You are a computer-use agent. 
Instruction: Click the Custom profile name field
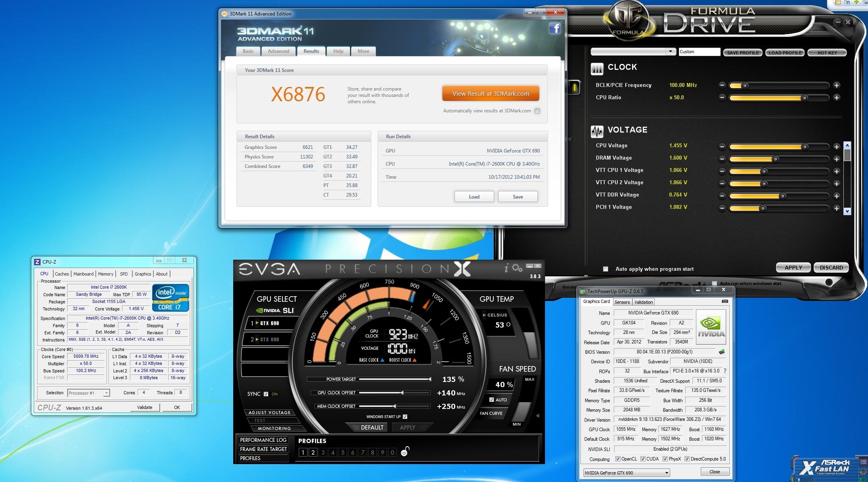[699, 52]
